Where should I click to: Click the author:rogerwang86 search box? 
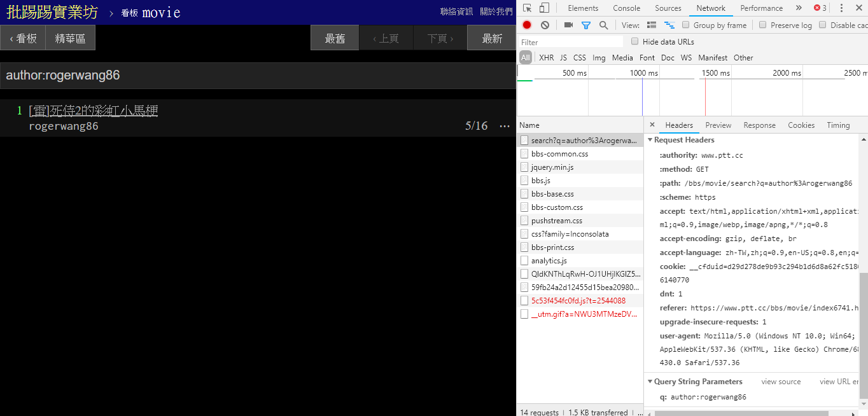click(258, 75)
